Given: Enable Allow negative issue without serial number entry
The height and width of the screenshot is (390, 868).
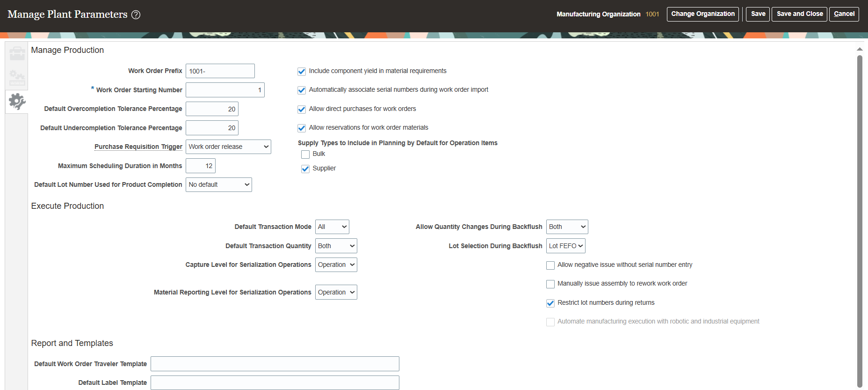Looking at the screenshot, I should (550, 265).
